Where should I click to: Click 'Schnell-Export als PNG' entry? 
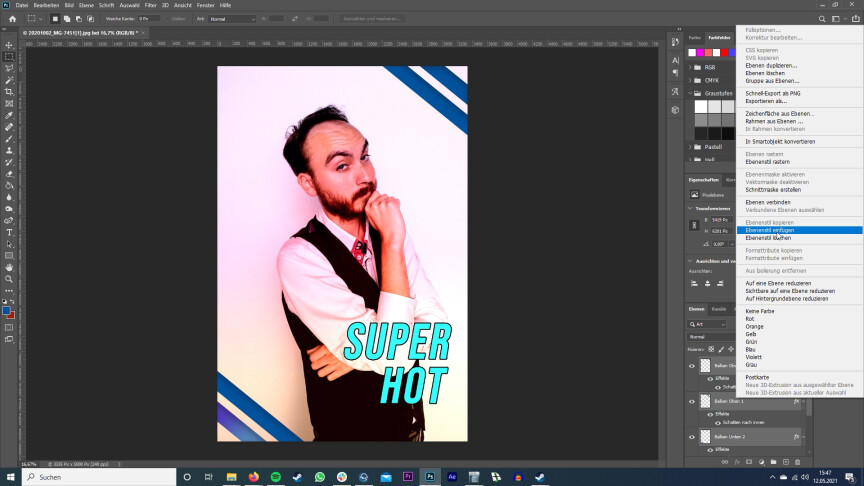[x=773, y=93]
